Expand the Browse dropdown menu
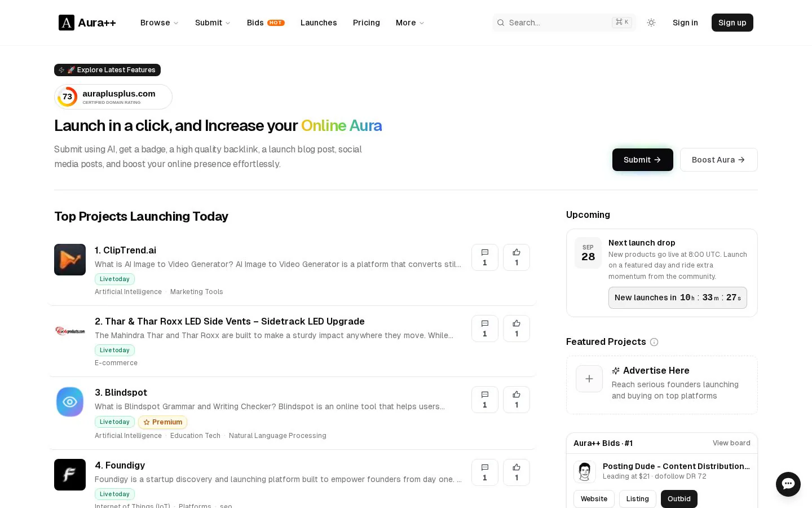This screenshot has height=508, width=812. click(160, 23)
